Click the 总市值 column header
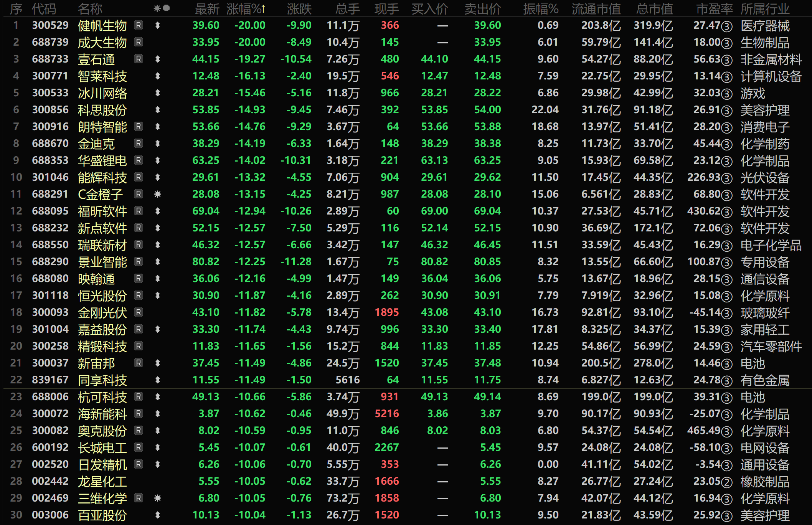812x525 pixels. 654,8
